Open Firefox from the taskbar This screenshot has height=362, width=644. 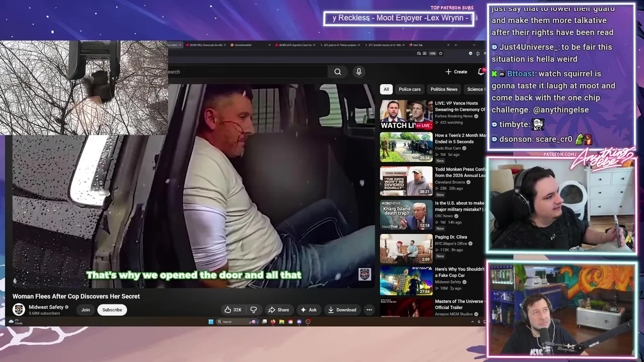273,322
